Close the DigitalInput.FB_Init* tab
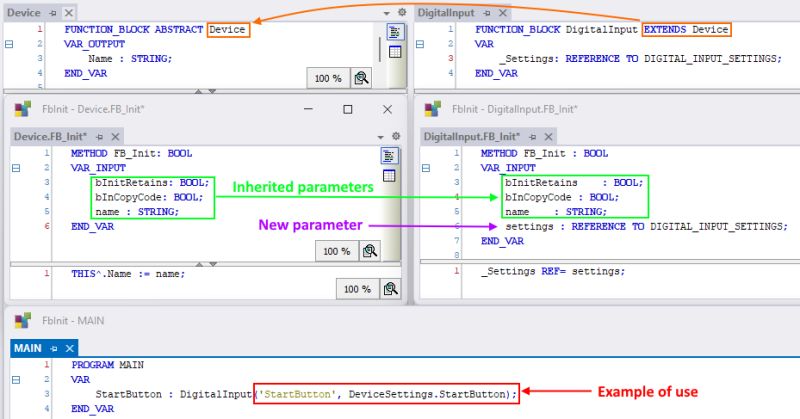Screen dimensions: 800x419 548,137
